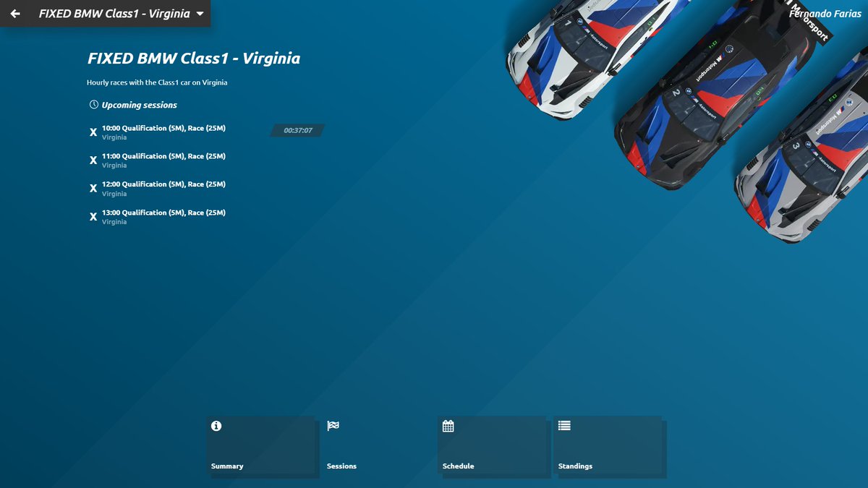Switch to Sessions via its label

tap(341, 466)
